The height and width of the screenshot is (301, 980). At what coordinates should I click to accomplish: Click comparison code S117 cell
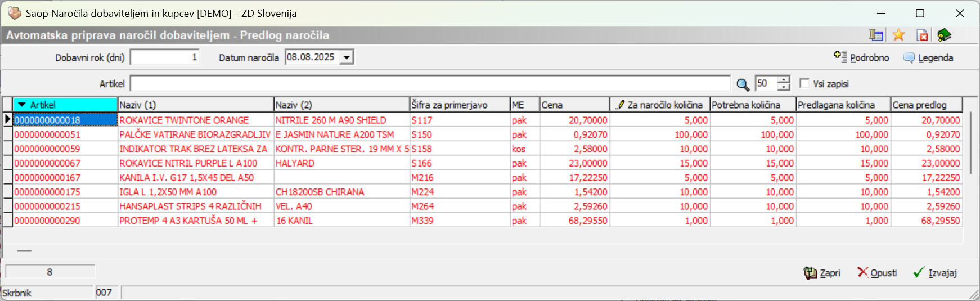[x=460, y=120]
